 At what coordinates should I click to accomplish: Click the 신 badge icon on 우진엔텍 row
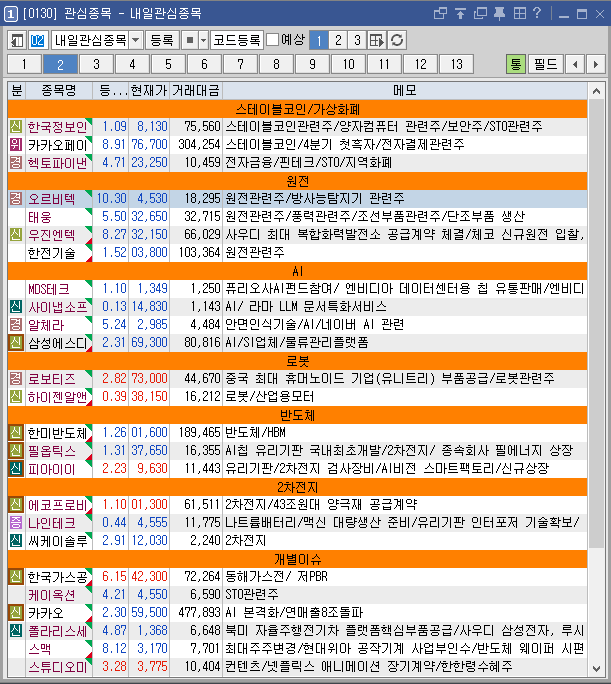coord(16,235)
